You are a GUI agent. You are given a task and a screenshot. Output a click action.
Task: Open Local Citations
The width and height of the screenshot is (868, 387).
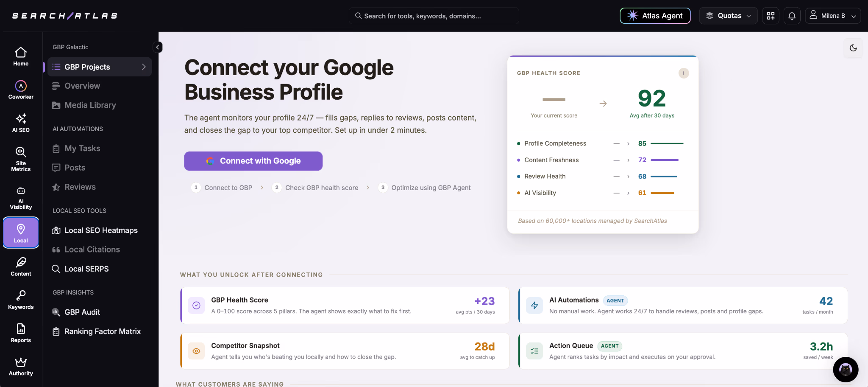[x=100, y=250]
